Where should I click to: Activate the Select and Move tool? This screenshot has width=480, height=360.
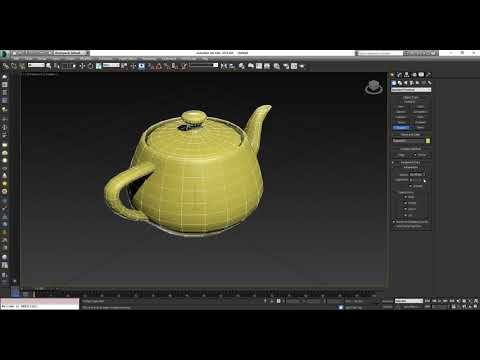click(82, 66)
